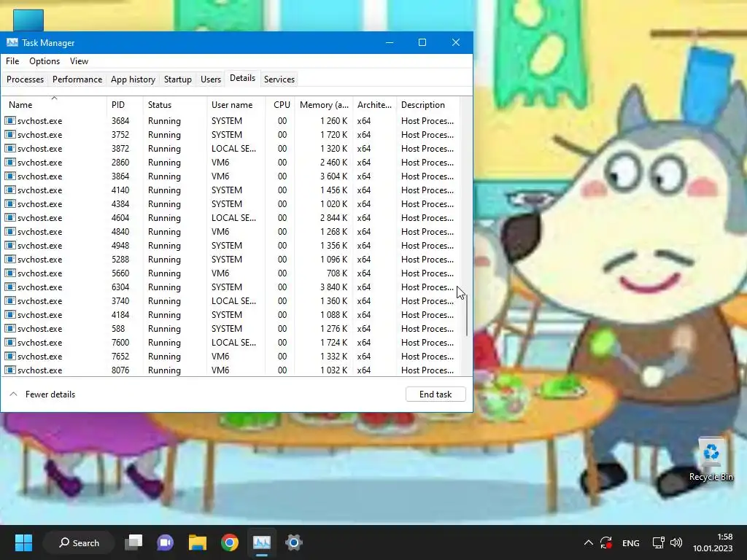Screen dimensions: 747x560
Task: Sort by the User name column header
Action: [236, 105]
